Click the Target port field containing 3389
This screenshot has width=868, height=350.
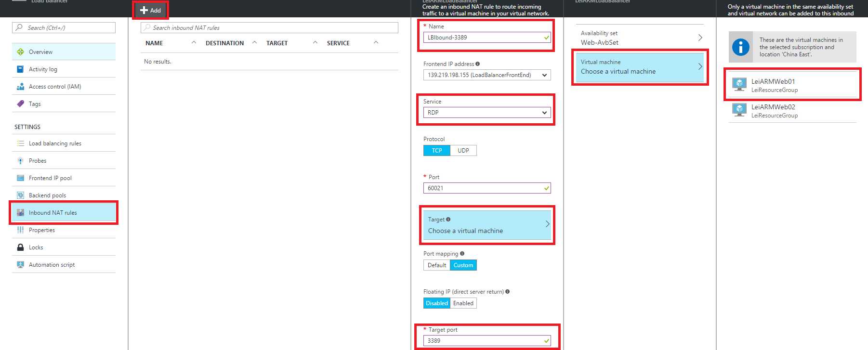tap(487, 340)
